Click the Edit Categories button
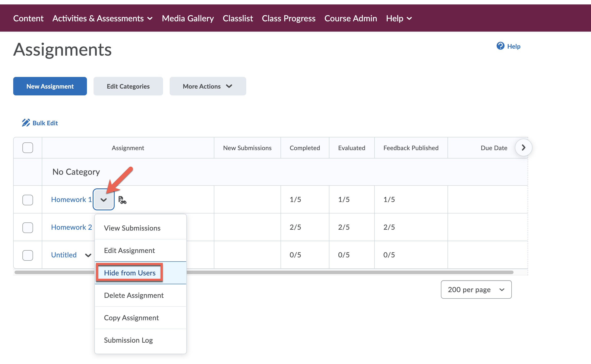Image resolution: width=591 pixels, height=364 pixels. coord(128,86)
